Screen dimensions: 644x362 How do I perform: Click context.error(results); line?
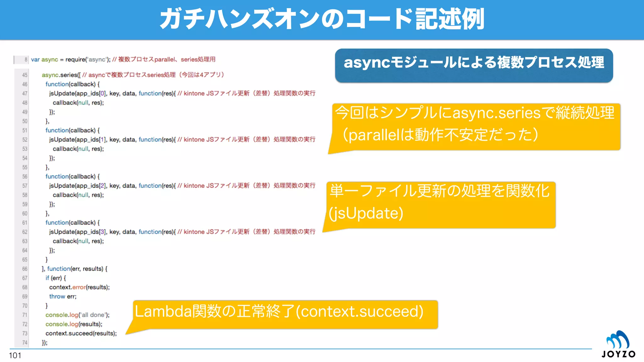coord(79,287)
